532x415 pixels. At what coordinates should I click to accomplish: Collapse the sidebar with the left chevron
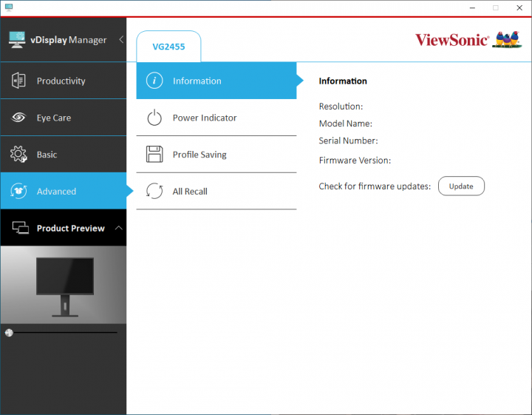pyautogui.click(x=121, y=40)
